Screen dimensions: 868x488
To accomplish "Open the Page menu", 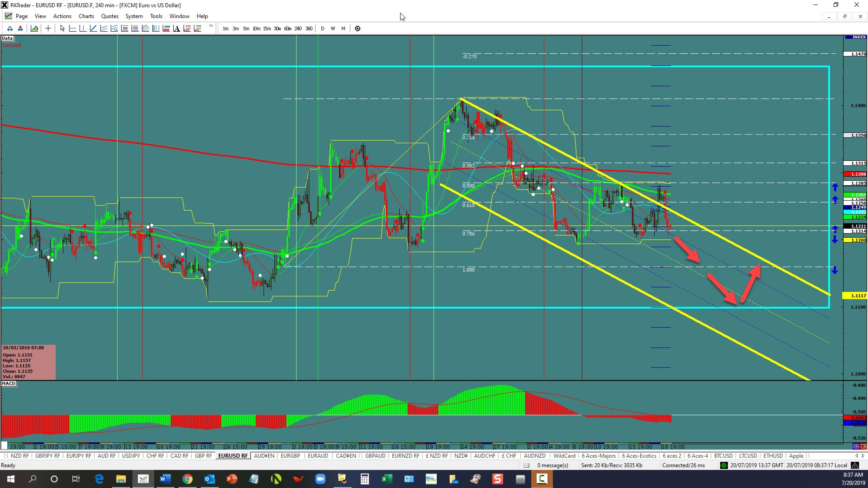I will 21,16.
